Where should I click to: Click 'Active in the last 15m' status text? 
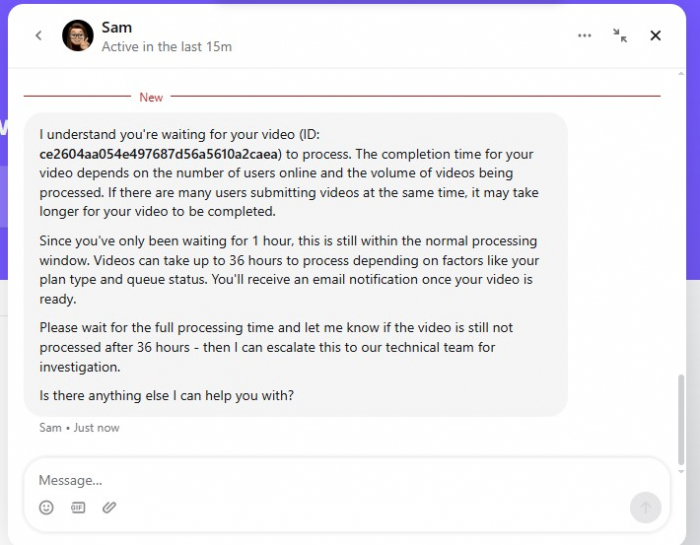tap(167, 46)
